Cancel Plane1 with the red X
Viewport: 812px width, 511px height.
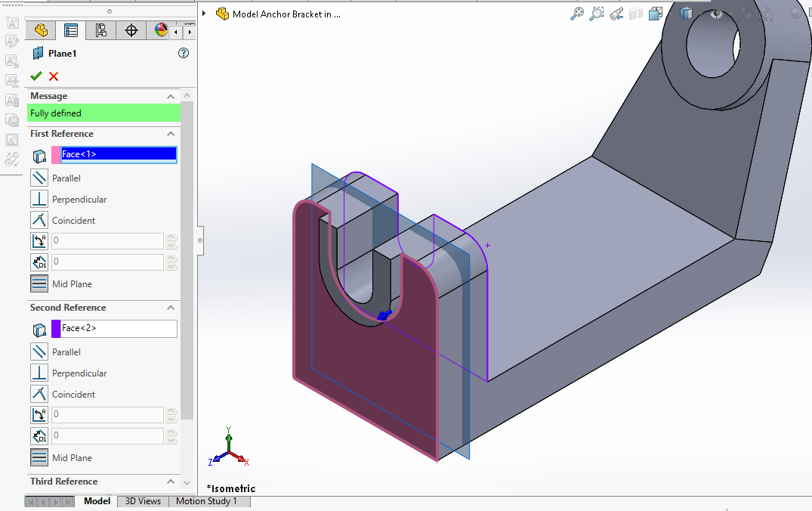[x=54, y=76]
